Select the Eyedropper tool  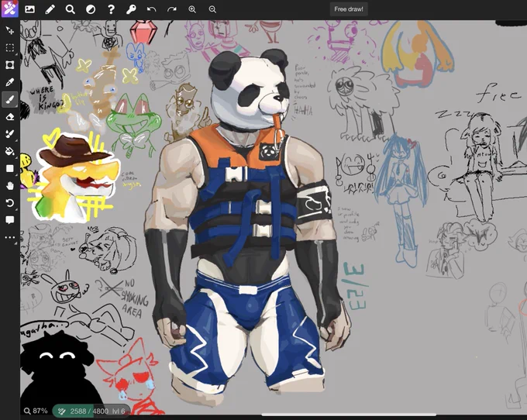[x=10, y=82]
